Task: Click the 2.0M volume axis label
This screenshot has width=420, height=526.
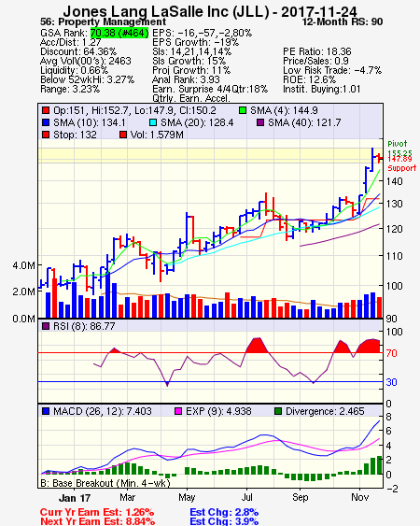Action: click(23, 291)
